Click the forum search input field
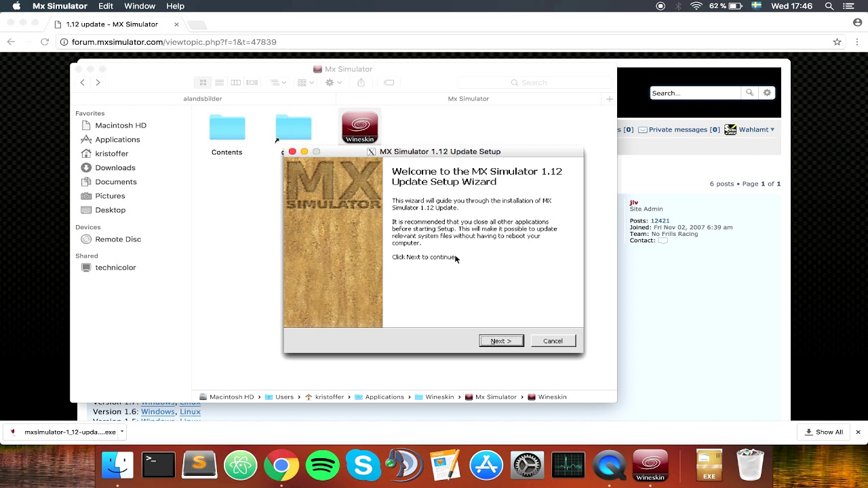The height and width of the screenshot is (488, 868). click(695, 93)
